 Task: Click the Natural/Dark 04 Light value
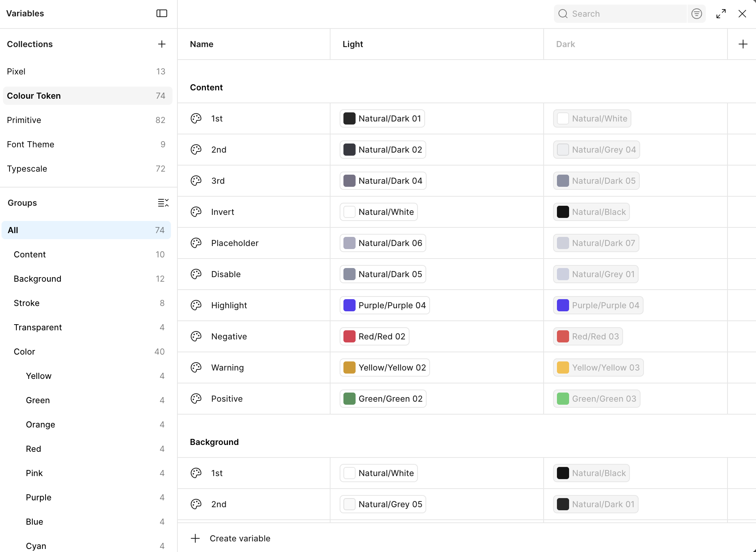(383, 181)
